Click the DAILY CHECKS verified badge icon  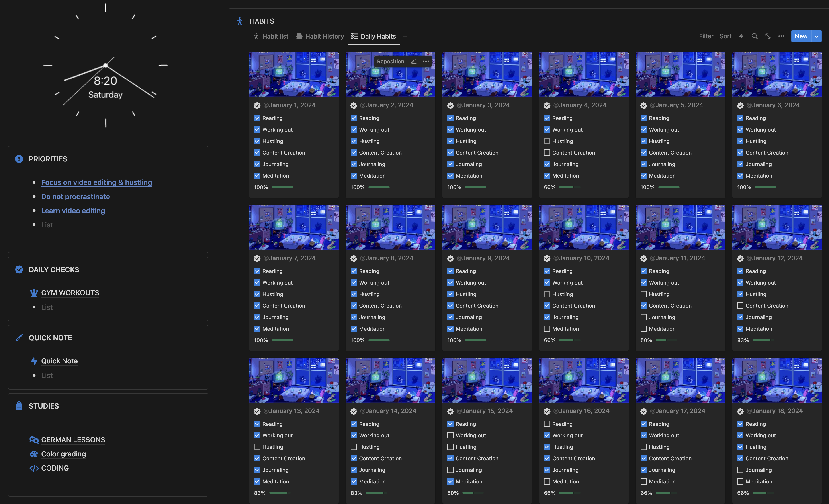(x=19, y=269)
